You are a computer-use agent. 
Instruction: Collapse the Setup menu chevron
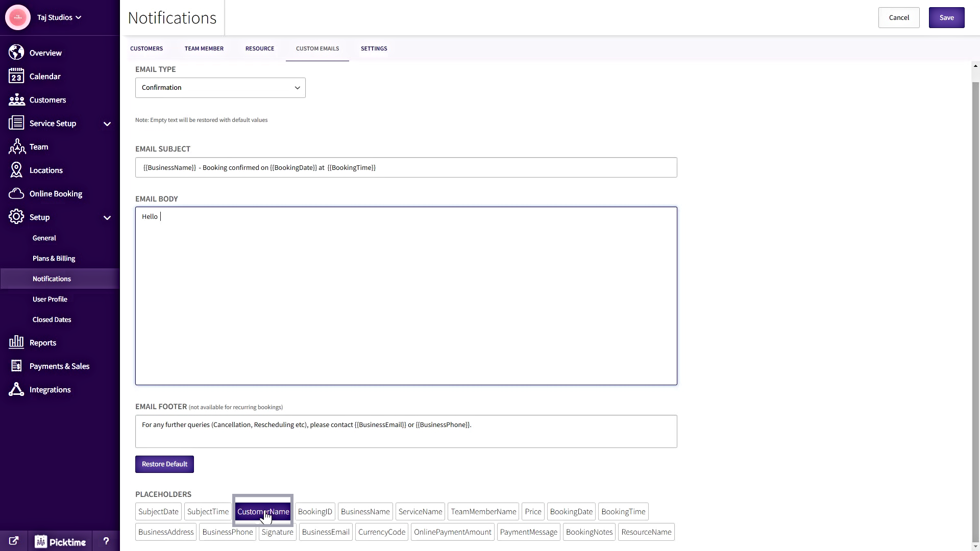(107, 218)
